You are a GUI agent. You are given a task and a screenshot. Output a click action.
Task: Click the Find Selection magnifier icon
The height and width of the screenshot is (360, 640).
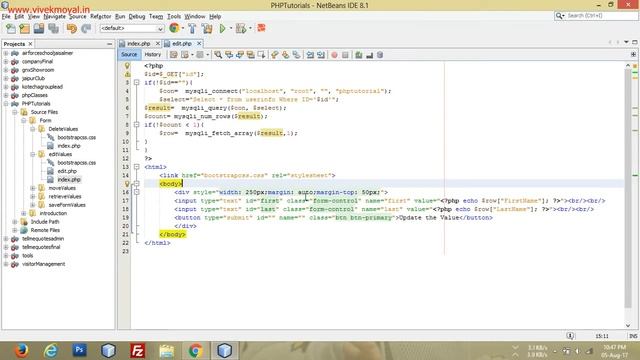[x=218, y=55]
